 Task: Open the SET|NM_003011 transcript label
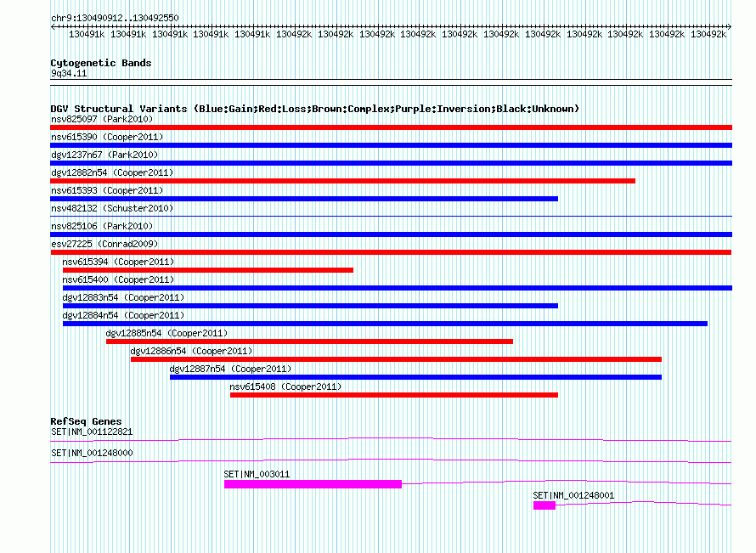[257, 474]
